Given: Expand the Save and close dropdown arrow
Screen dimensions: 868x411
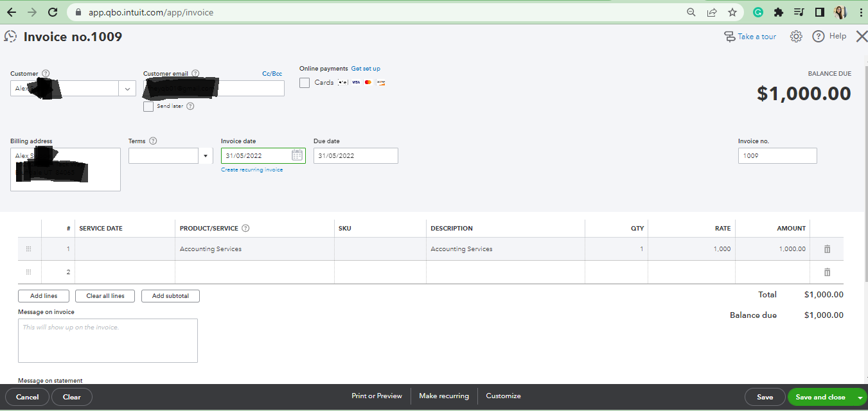Looking at the screenshot, I should [860, 398].
